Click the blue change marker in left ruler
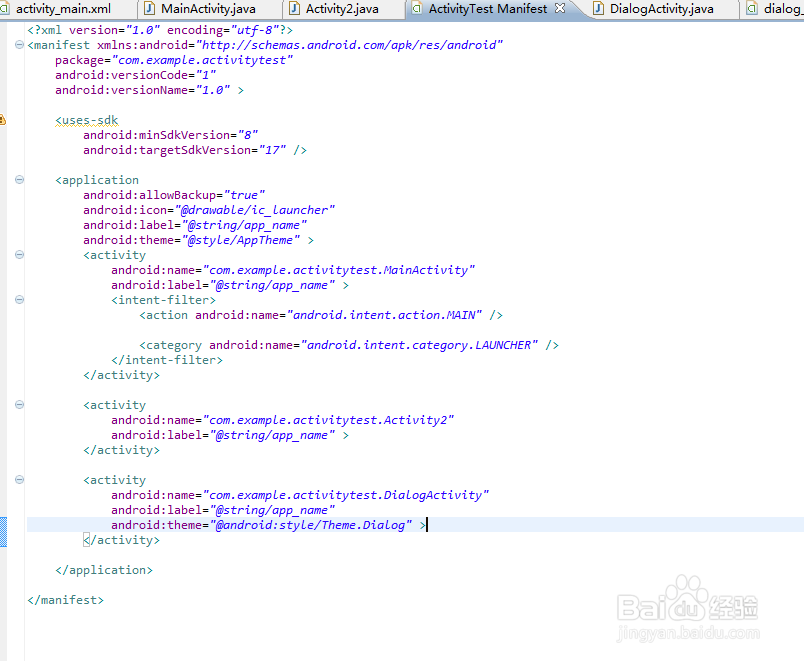 3,532
